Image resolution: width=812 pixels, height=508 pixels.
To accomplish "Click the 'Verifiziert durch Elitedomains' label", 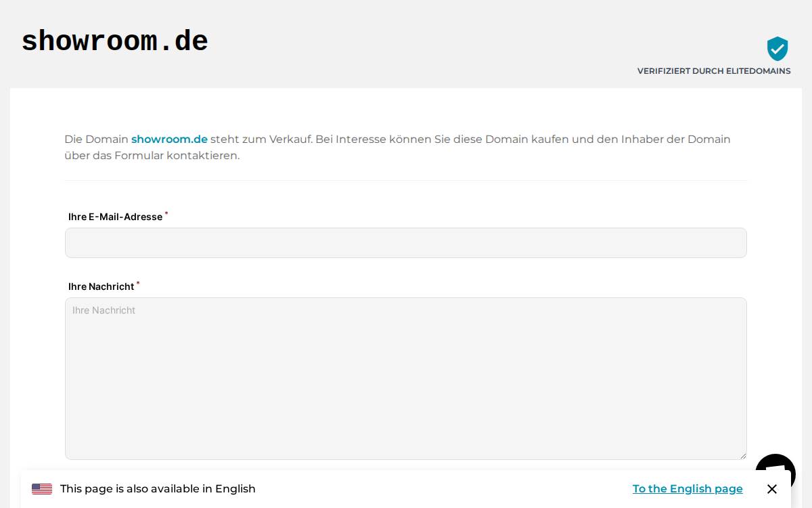I will pyautogui.click(x=714, y=71).
